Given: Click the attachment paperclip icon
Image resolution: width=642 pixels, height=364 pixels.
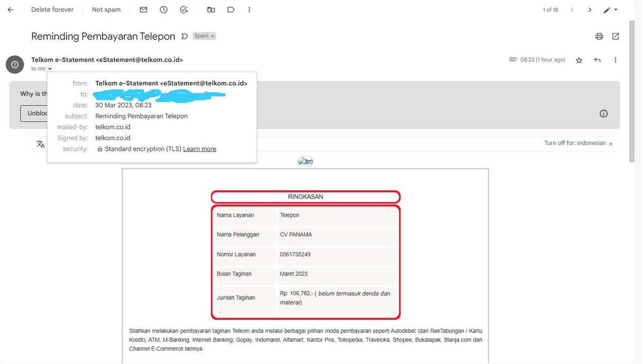Looking at the screenshot, I should (513, 59).
